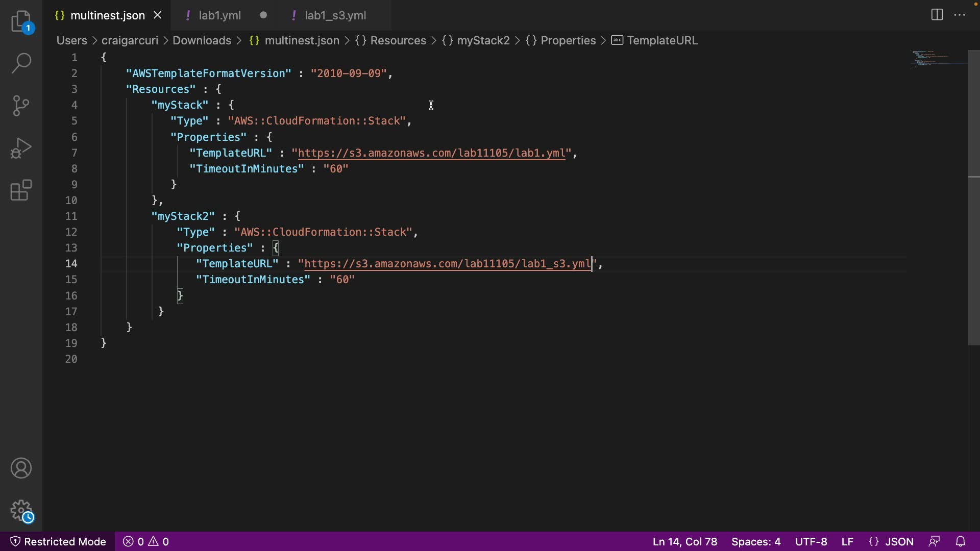The width and height of the screenshot is (980, 551).
Task: Switch to the lab1_s3.yml tab
Action: [x=335, y=15]
